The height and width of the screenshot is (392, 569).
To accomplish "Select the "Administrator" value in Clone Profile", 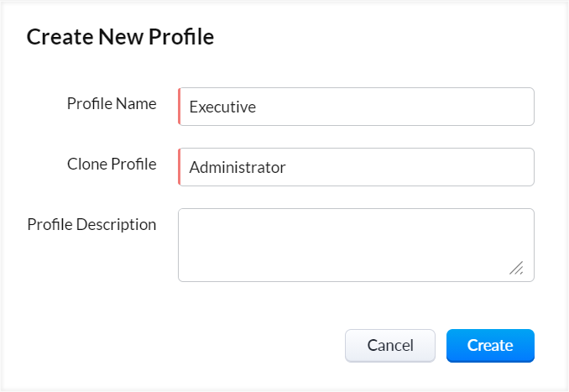I will (238, 168).
